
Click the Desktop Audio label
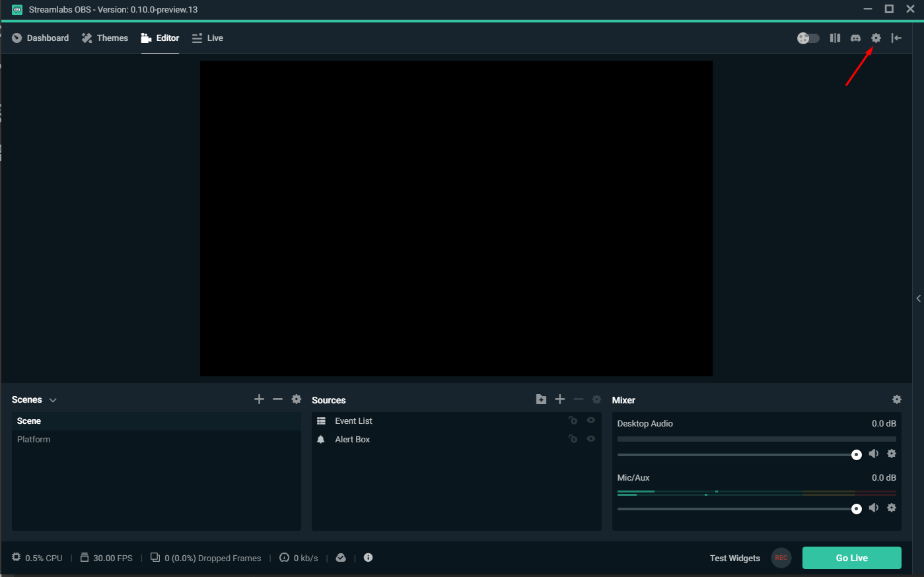[645, 424]
